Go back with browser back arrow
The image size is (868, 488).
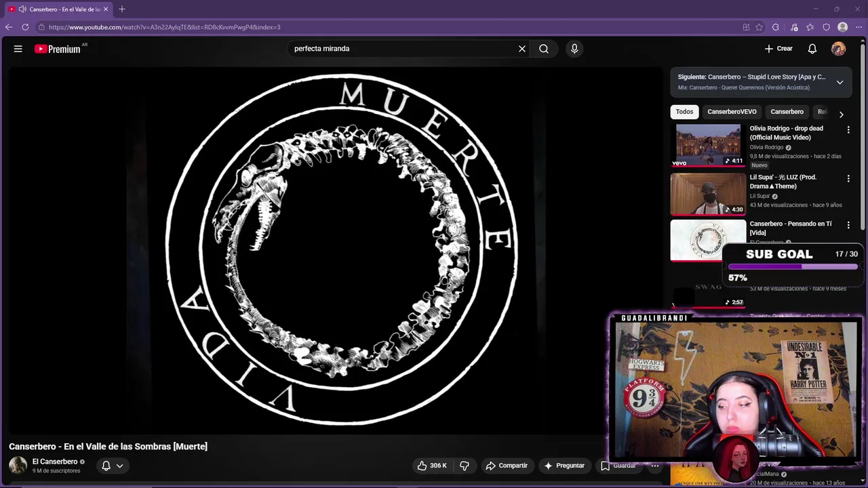click(x=9, y=27)
